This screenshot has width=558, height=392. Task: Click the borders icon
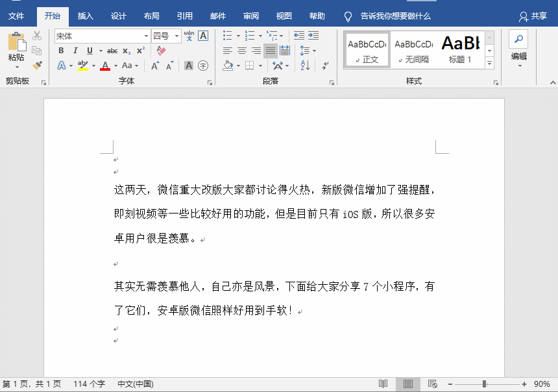tap(250, 66)
